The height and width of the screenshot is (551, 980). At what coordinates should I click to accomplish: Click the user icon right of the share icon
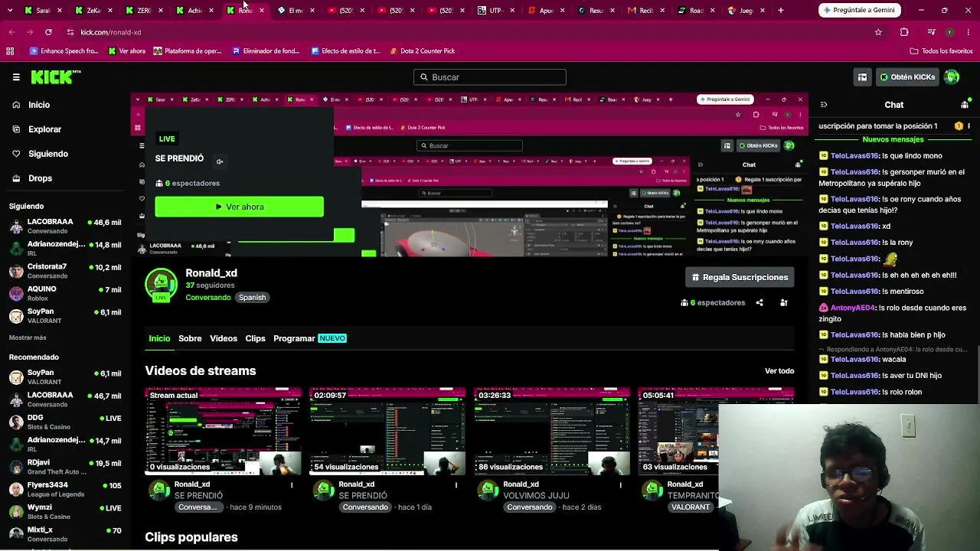[x=784, y=303]
